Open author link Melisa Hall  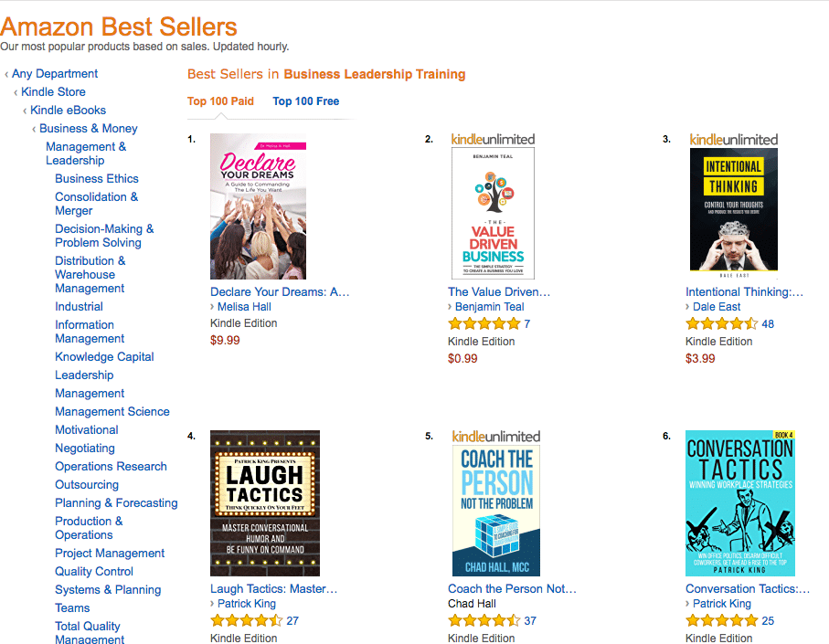point(244,306)
